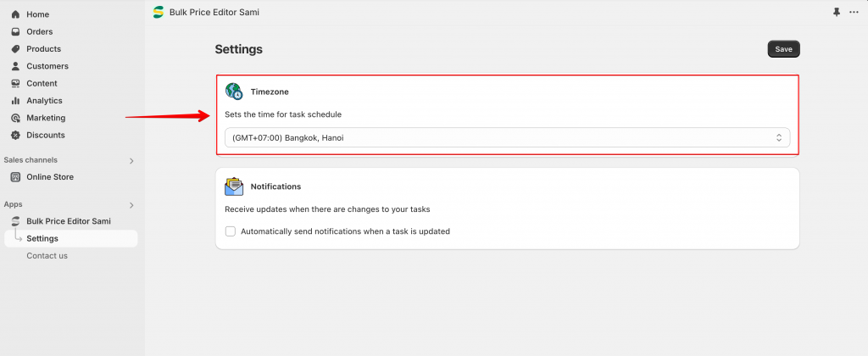Enable automatic task update notifications checkbox
The height and width of the screenshot is (356, 868).
click(231, 231)
